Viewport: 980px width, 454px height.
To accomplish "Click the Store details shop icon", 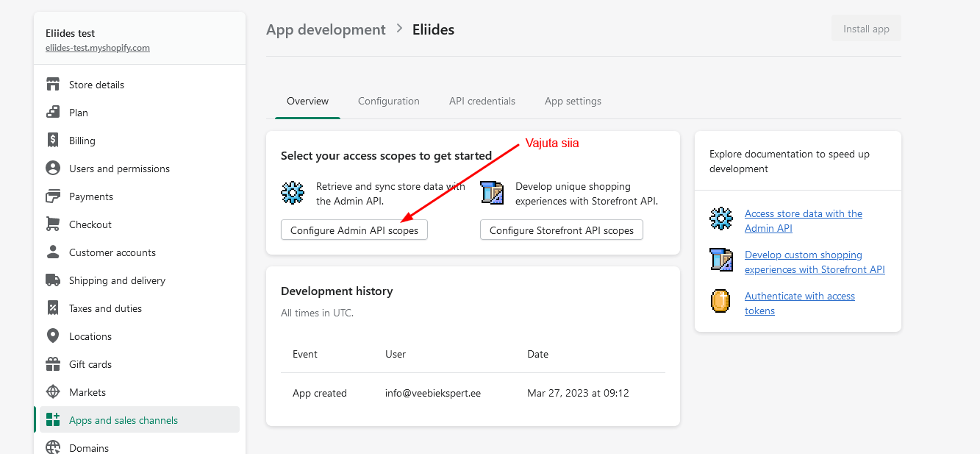I will coord(53,85).
